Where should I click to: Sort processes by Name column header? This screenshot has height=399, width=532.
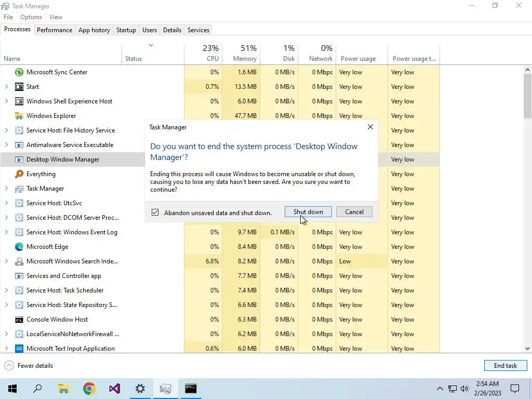pos(61,54)
